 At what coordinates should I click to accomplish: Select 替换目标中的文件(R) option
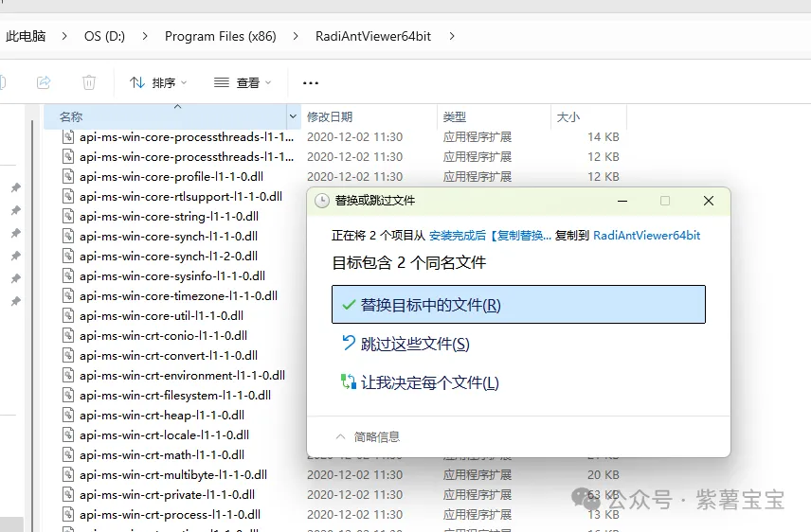click(518, 305)
